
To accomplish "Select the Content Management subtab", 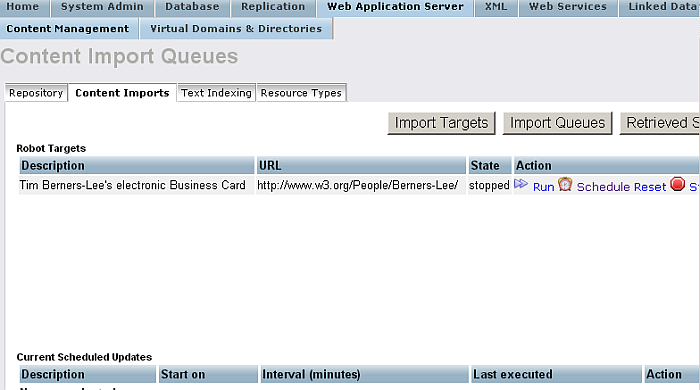I will coord(68,29).
